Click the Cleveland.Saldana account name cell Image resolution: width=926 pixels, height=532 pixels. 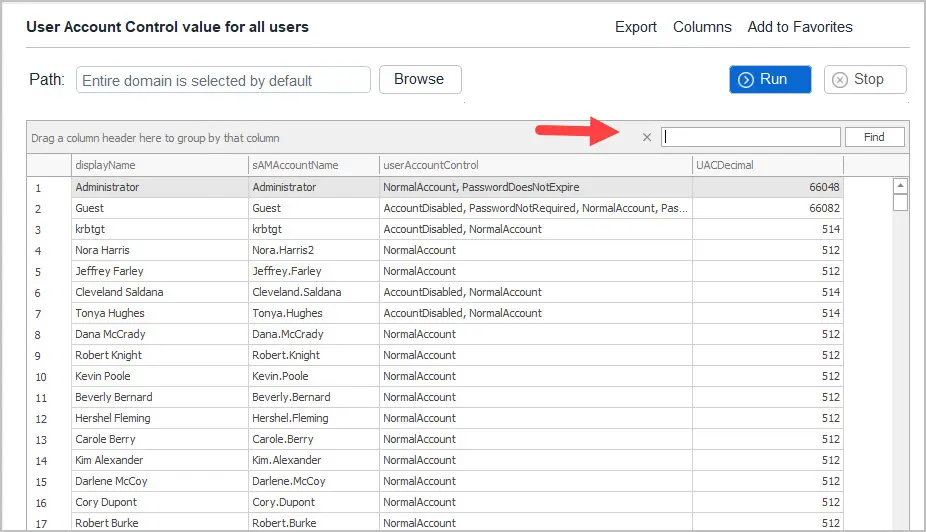pos(314,292)
